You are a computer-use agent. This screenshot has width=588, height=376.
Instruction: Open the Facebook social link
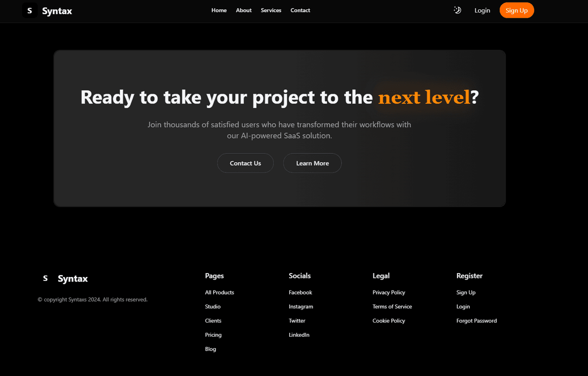coord(300,292)
